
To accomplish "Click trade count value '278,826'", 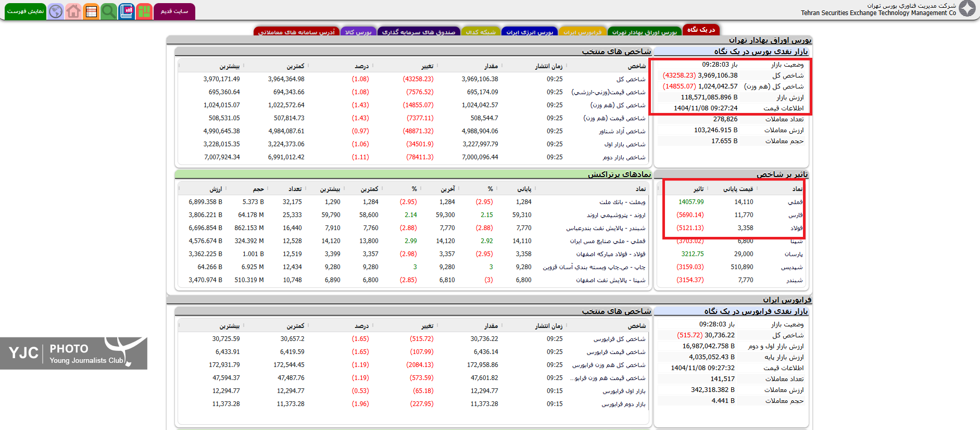I will (x=725, y=119).
